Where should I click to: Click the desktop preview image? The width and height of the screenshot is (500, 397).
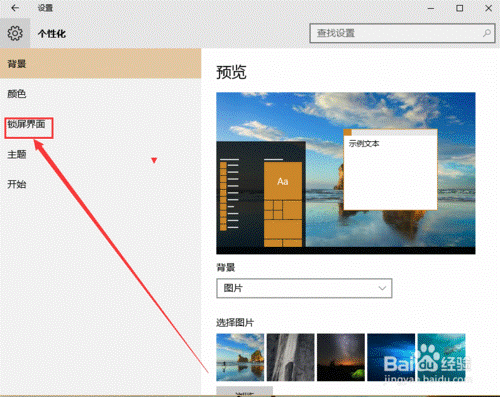click(346, 173)
